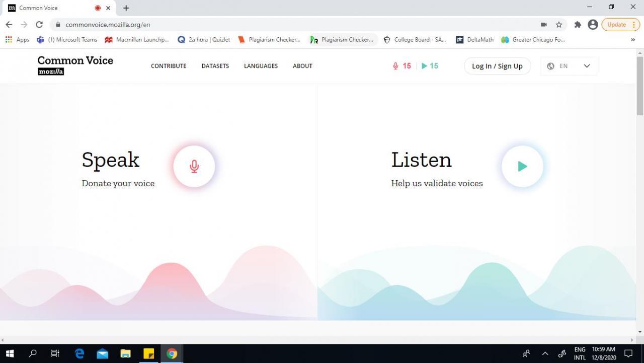The image size is (644, 363).
Task: Open the Contribute menu
Action: (169, 66)
